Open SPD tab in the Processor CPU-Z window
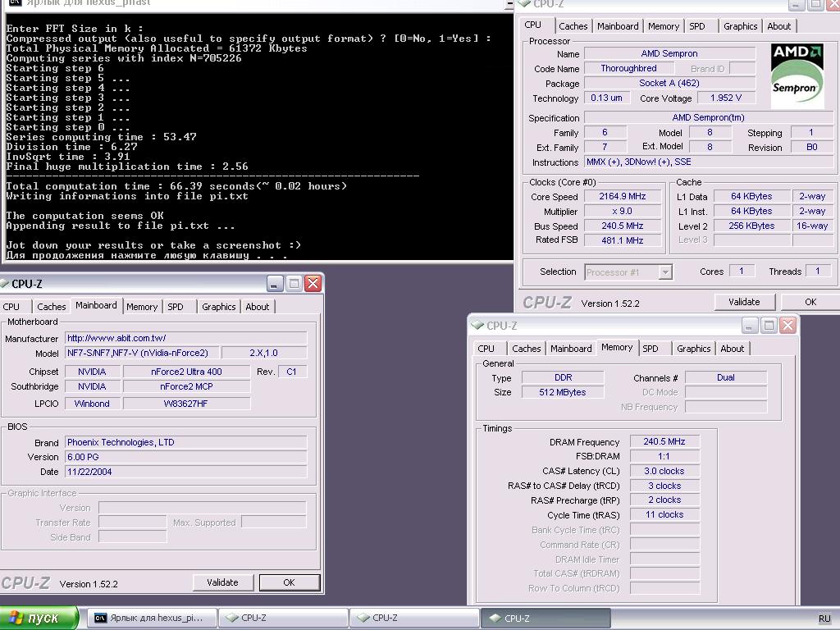 coord(697,26)
